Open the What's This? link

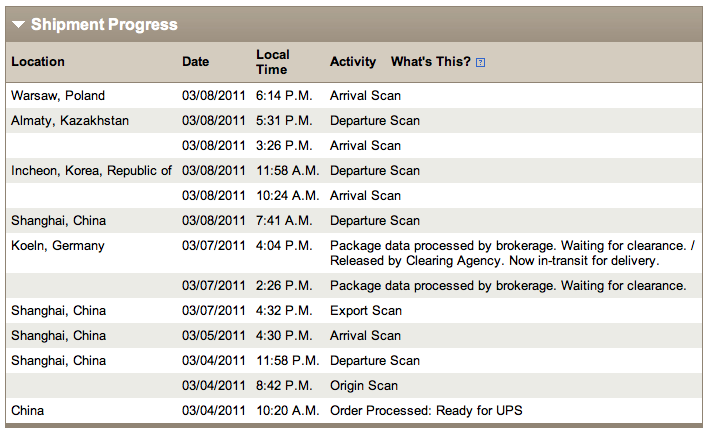[x=430, y=61]
